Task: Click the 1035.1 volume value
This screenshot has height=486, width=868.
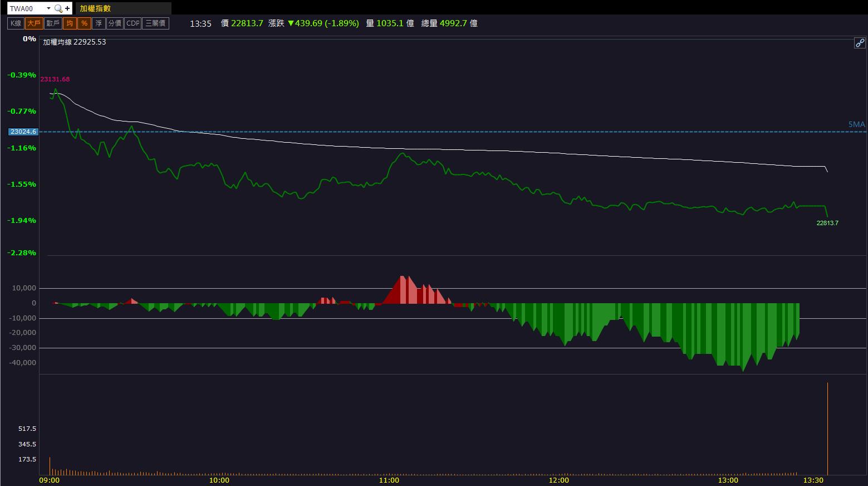Action: [390, 23]
